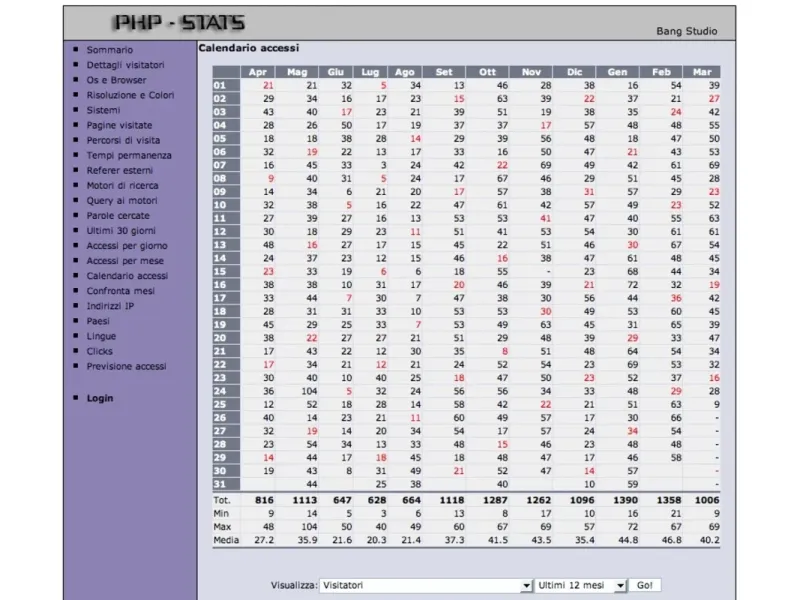Viewport: 800px width, 600px height.
Task: Expand the Ultimi 12 mesi dropdown
Action: [x=620, y=586]
